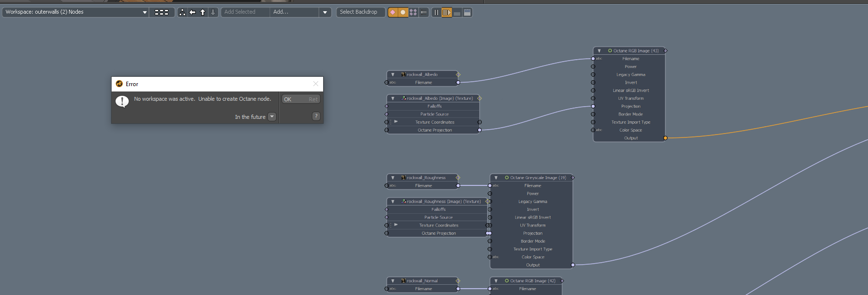Close the Error dialog with X
Screen dimensions: 868x295
point(315,84)
